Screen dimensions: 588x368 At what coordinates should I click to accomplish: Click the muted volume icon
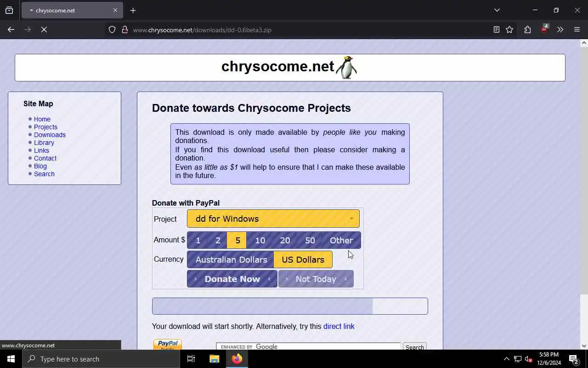coord(529,359)
